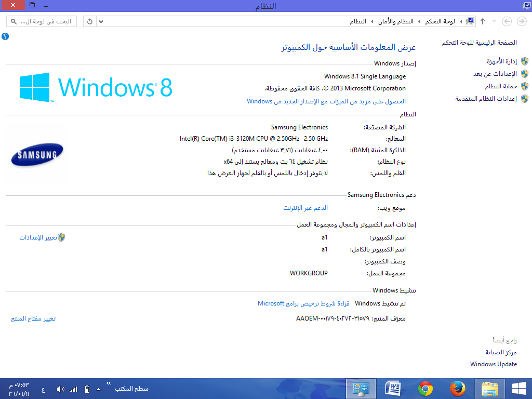532x399 pixels.
Task: Click the product ID ending AAOEM
Action: [332, 318]
